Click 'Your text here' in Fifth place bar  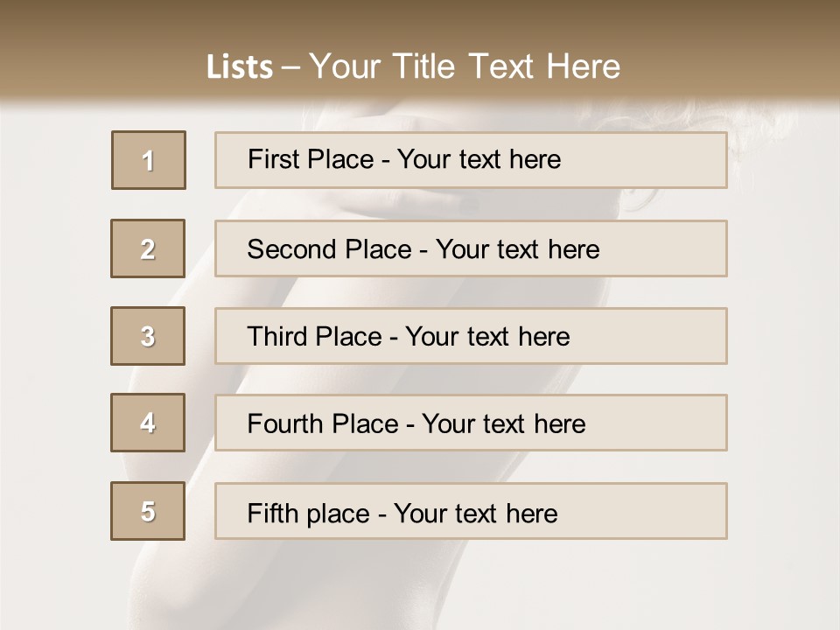(476, 514)
